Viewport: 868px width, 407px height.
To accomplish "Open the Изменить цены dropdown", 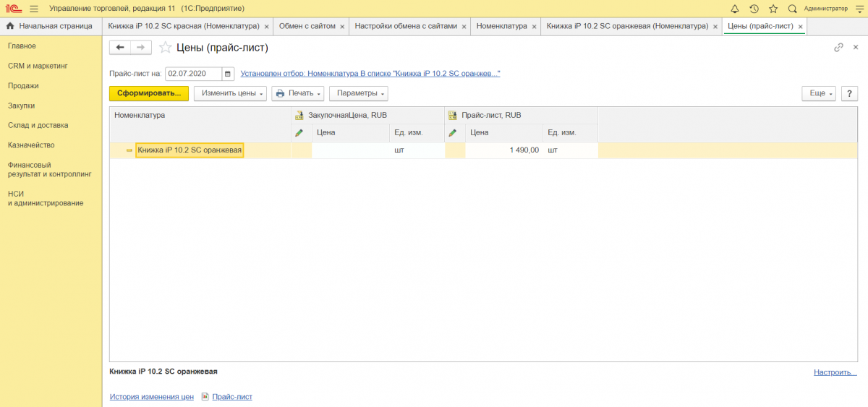I will tap(231, 93).
